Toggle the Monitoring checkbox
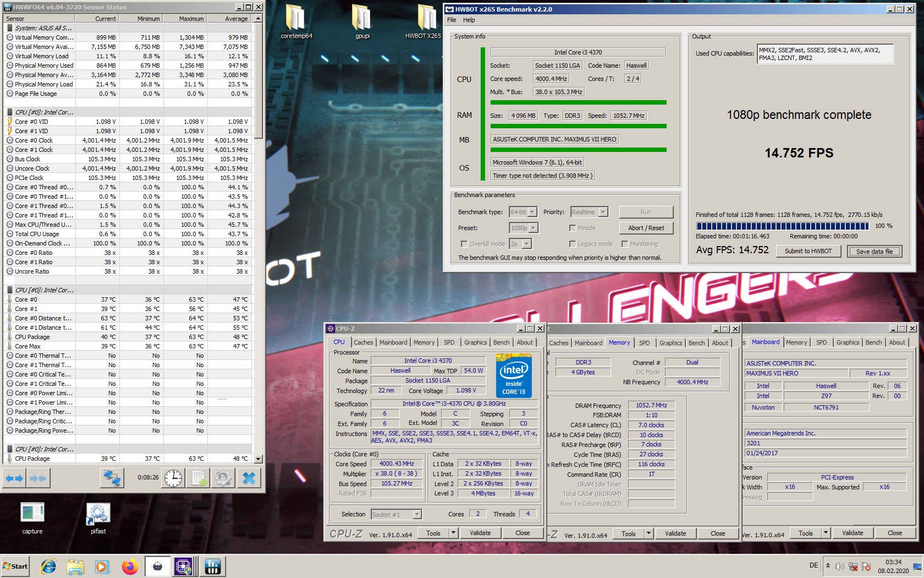Viewport: 924px width, 578px height. [x=625, y=244]
